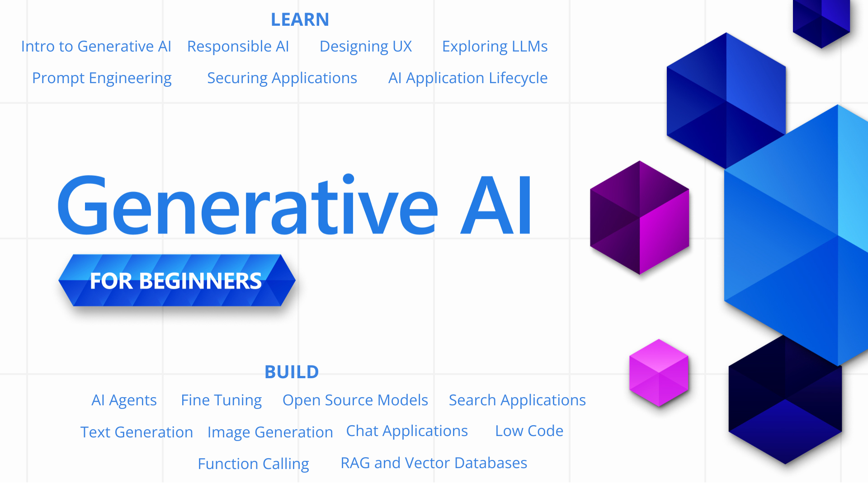
Task: Click the Open Source Models topic
Action: point(355,399)
